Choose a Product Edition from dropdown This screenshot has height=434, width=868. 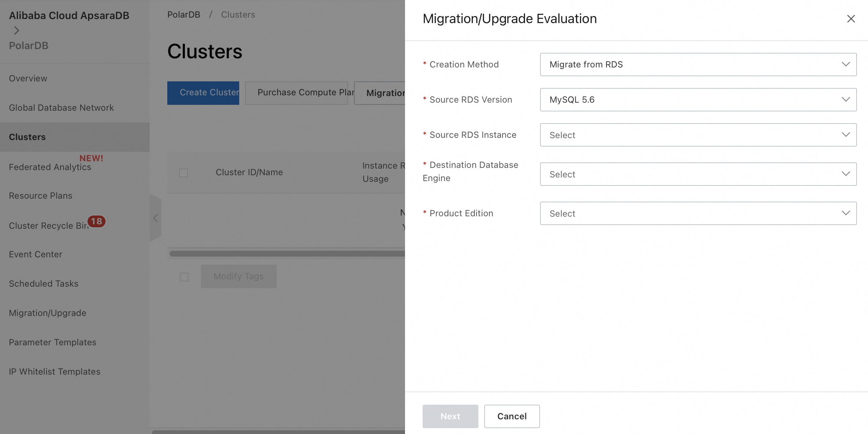click(x=698, y=213)
